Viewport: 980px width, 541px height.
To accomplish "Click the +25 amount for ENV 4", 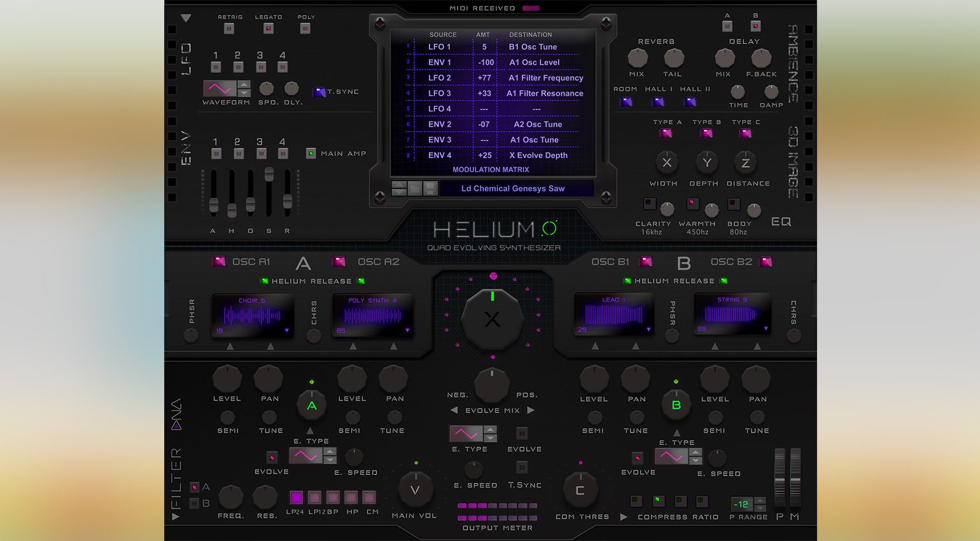I will click(x=485, y=155).
